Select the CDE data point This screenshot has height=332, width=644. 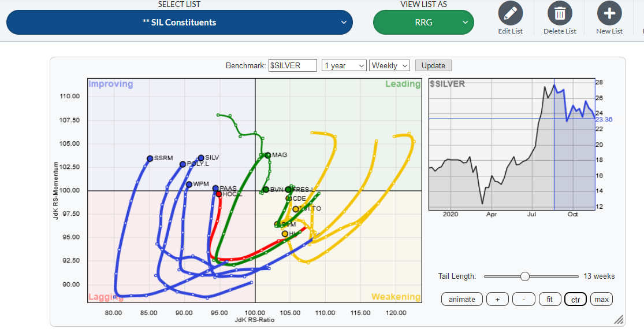(289, 198)
